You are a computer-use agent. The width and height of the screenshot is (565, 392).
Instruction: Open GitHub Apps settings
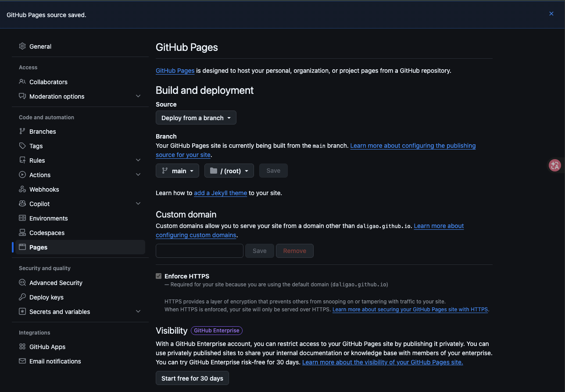pos(80,346)
